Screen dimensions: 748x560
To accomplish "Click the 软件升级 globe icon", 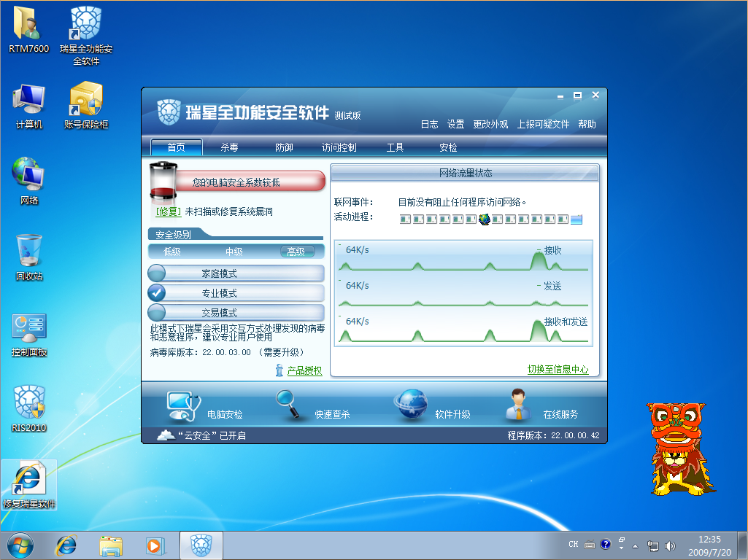I will (411, 405).
